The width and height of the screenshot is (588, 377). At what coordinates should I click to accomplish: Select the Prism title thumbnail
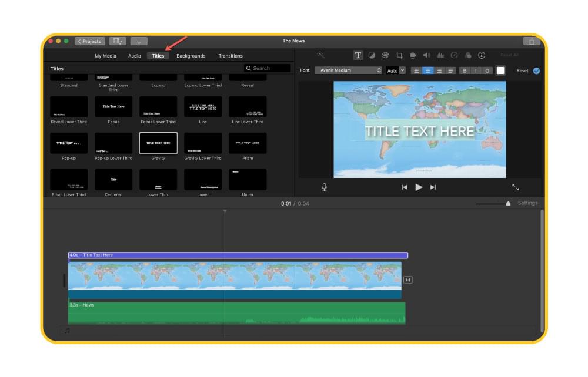coord(248,143)
